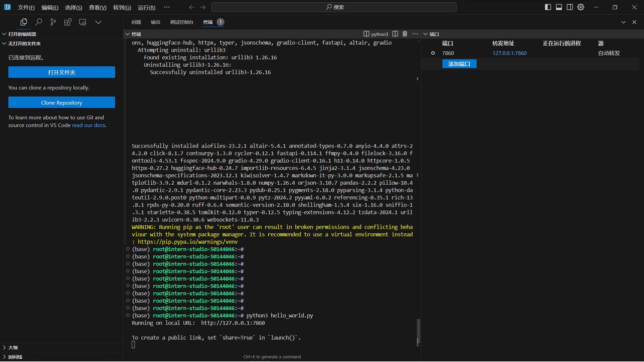Expand the 时间线 section
The image size is (644, 362).
pyautogui.click(x=62, y=357)
